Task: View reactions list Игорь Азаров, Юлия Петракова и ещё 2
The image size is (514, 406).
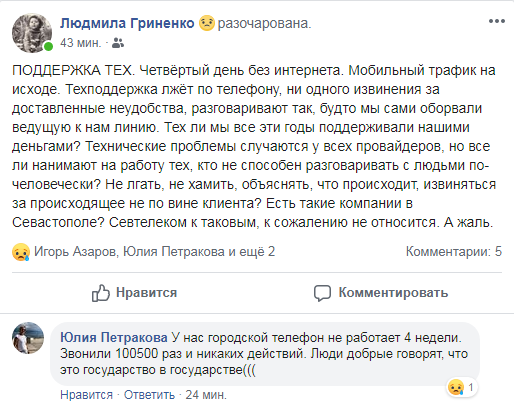Action: pos(155,252)
